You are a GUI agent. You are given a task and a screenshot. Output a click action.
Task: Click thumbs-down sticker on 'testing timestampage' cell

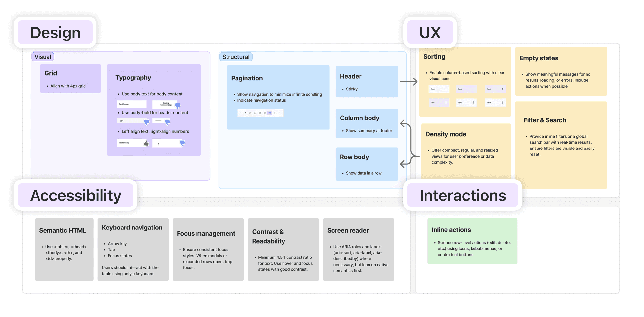178,106
